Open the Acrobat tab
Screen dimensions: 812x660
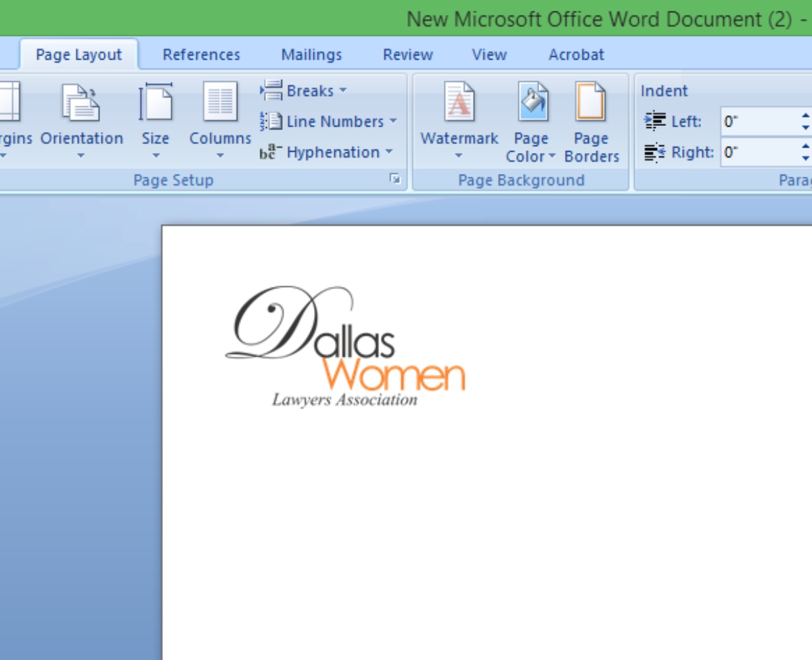[x=576, y=54]
